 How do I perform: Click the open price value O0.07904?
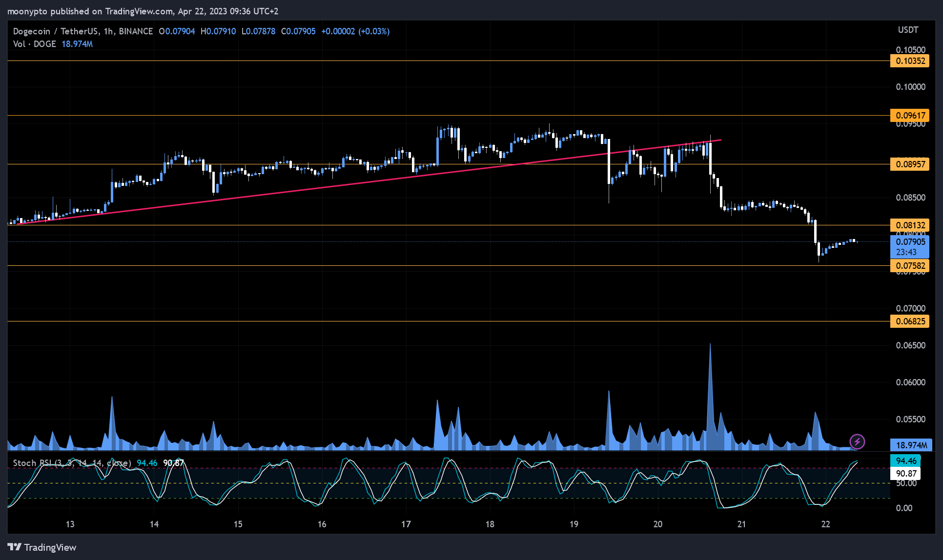(177, 31)
